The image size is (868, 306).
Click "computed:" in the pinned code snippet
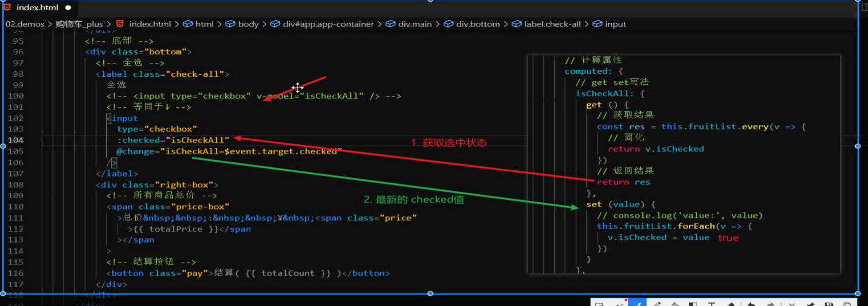[x=588, y=72]
